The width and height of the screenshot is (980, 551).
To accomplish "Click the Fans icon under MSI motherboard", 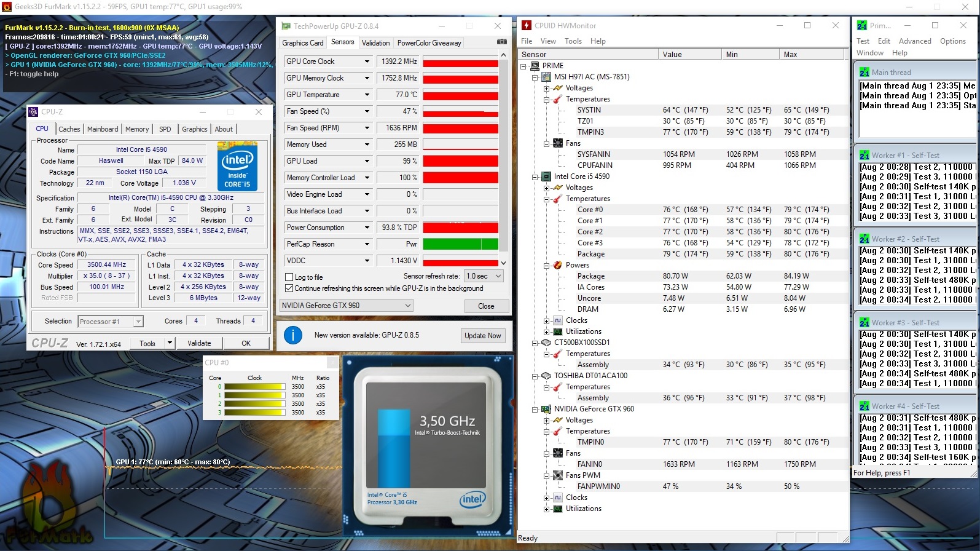I will click(558, 143).
